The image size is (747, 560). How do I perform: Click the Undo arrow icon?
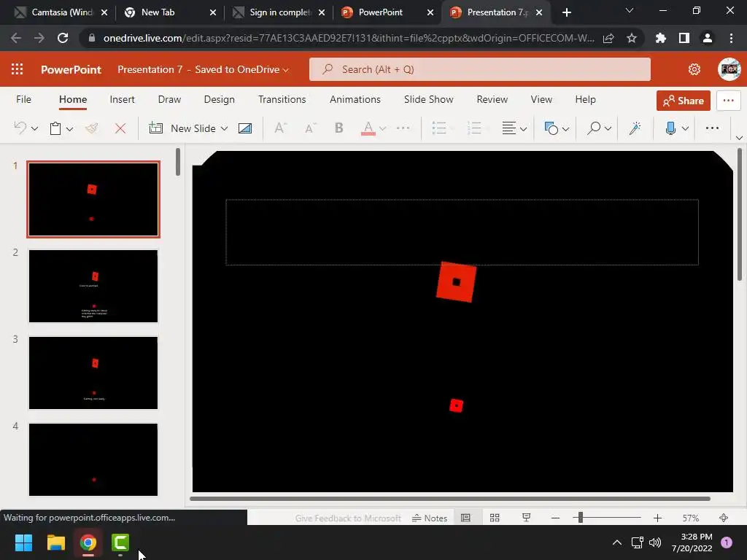(x=20, y=128)
